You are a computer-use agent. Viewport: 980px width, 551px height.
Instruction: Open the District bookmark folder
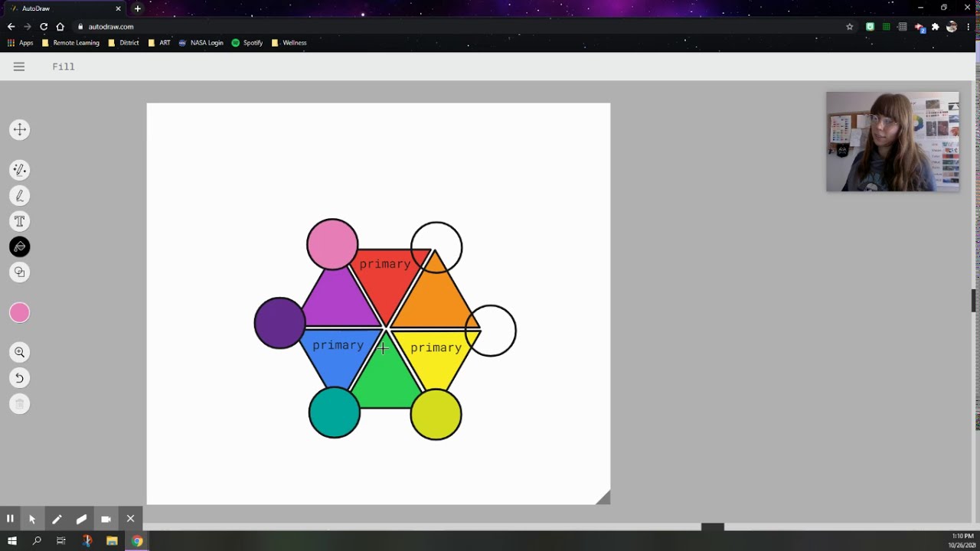click(123, 43)
